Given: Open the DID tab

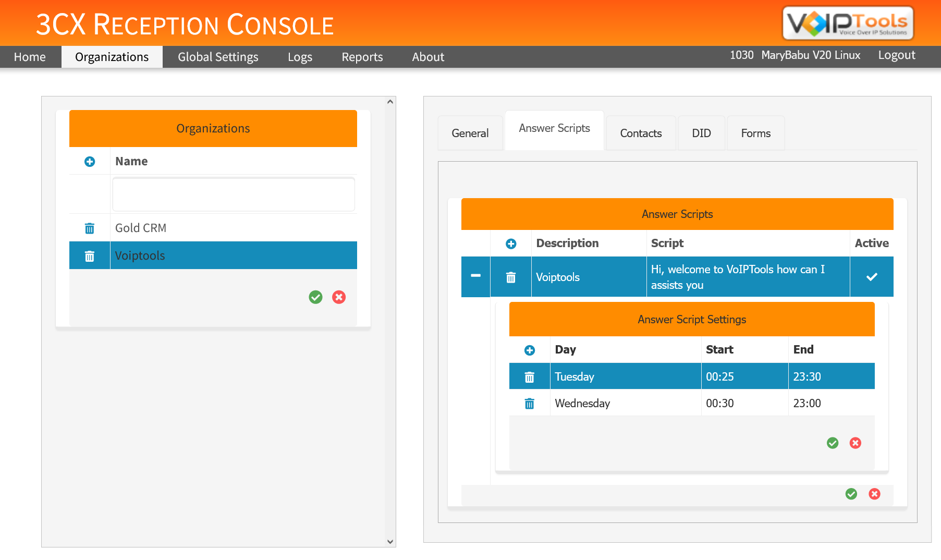Looking at the screenshot, I should click(x=701, y=133).
